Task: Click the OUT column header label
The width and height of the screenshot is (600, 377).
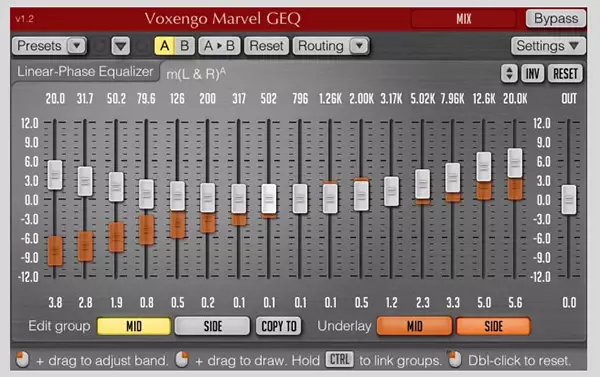Action: click(569, 99)
